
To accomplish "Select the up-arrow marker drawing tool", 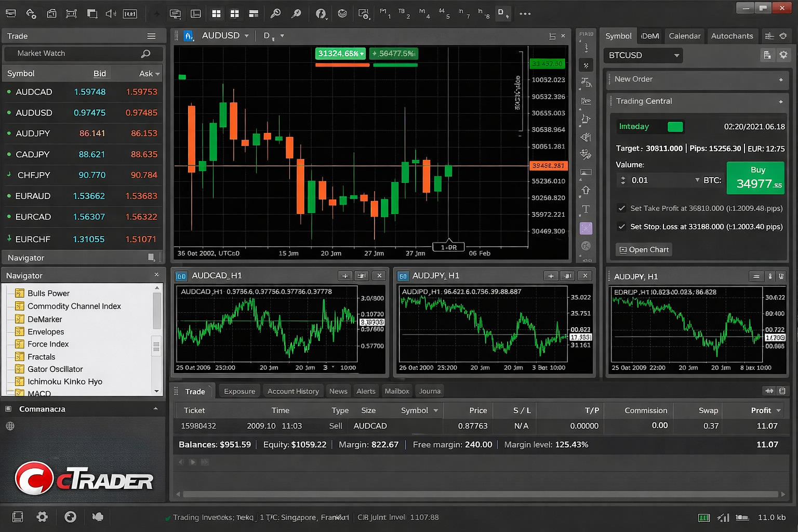I will click(586, 191).
